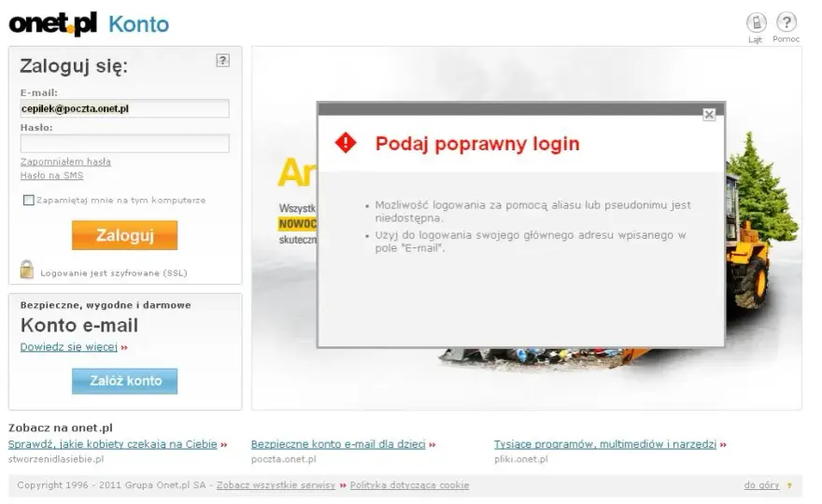Click the pliki.onet.pl text
The width and height of the screenshot is (822, 504).
[521, 459]
